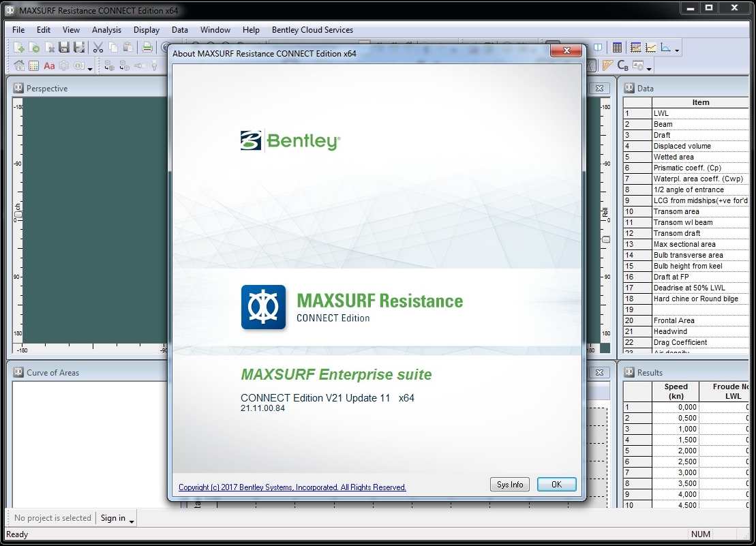Open the Display menu
Screen dimensions: 756x546
pyautogui.click(x=147, y=30)
